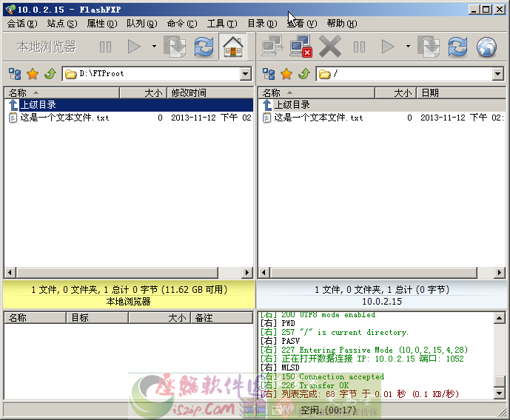Toggle the local pane folder tree icon
This screenshot has height=420, width=510.
[x=15, y=74]
